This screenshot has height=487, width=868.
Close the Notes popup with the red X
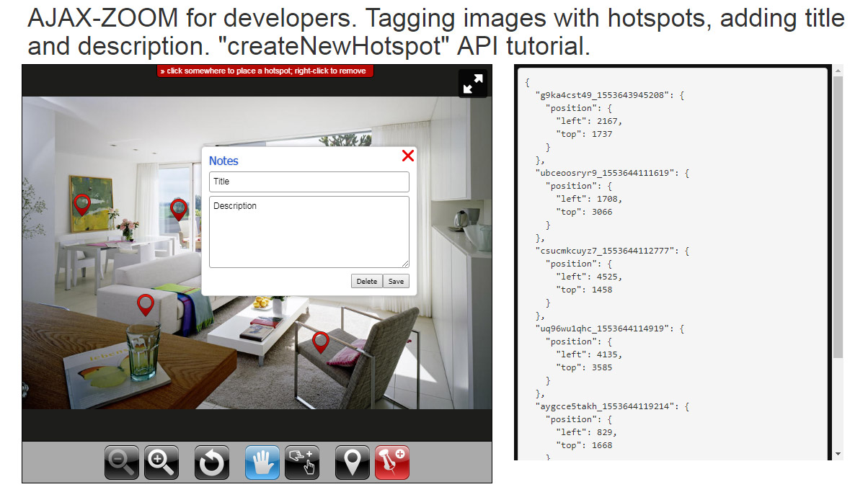[408, 156]
